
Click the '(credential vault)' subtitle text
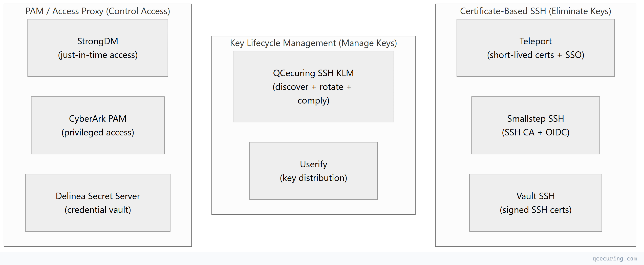coord(98,210)
